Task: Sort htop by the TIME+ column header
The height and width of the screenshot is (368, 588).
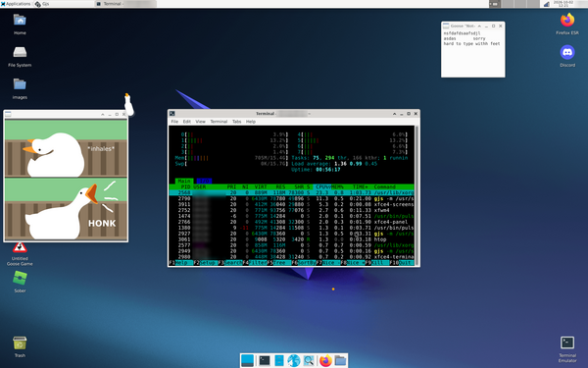Action: [x=362, y=187]
